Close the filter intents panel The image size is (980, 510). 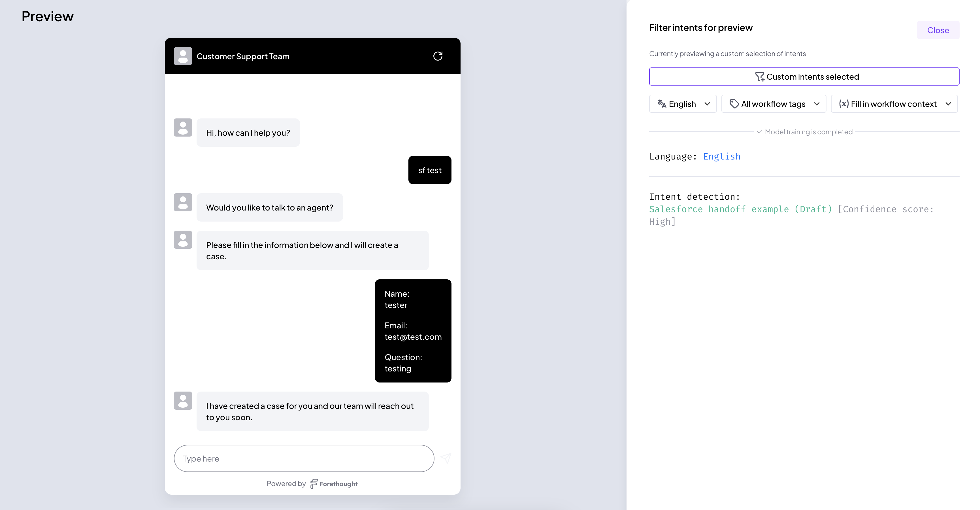[938, 30]
